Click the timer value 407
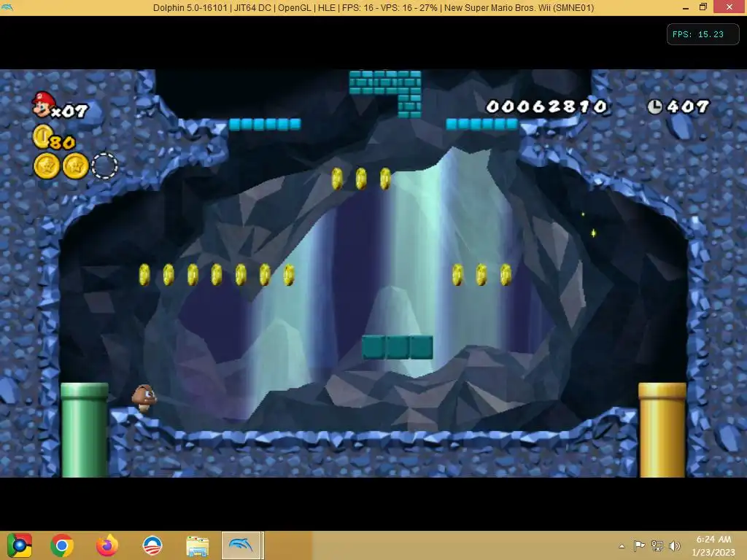 click(x=688, y=106)
